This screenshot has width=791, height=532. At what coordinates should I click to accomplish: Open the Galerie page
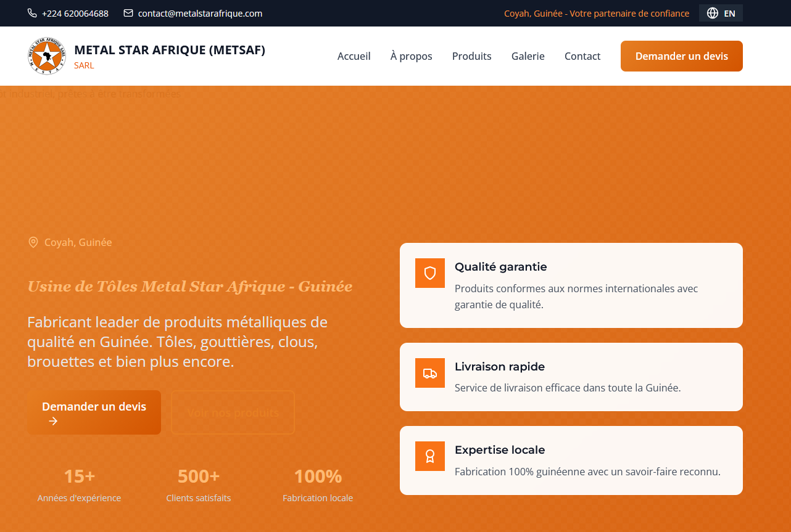528,56
